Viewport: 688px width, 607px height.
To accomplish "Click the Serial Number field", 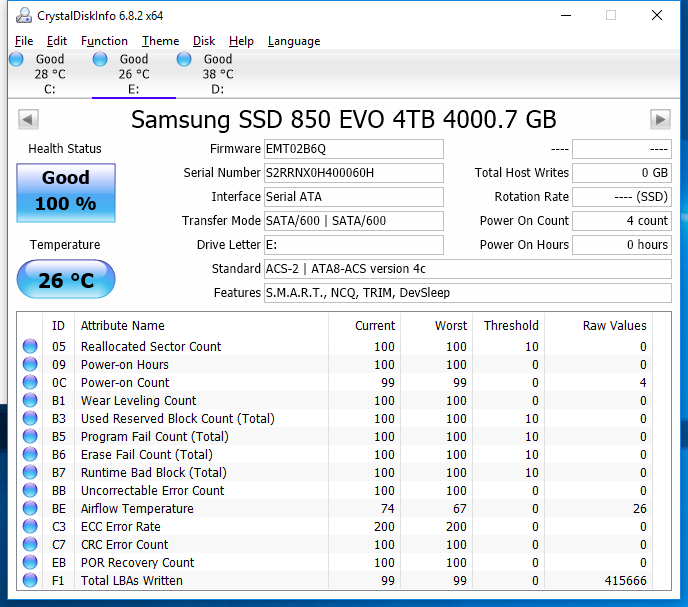I will point(353,173).
